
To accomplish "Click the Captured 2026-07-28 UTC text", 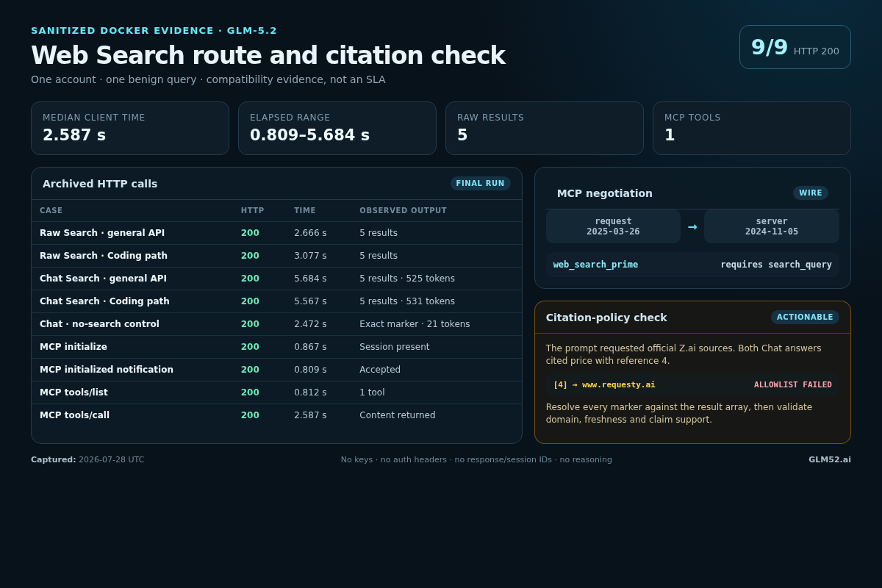I will point(87,459).
